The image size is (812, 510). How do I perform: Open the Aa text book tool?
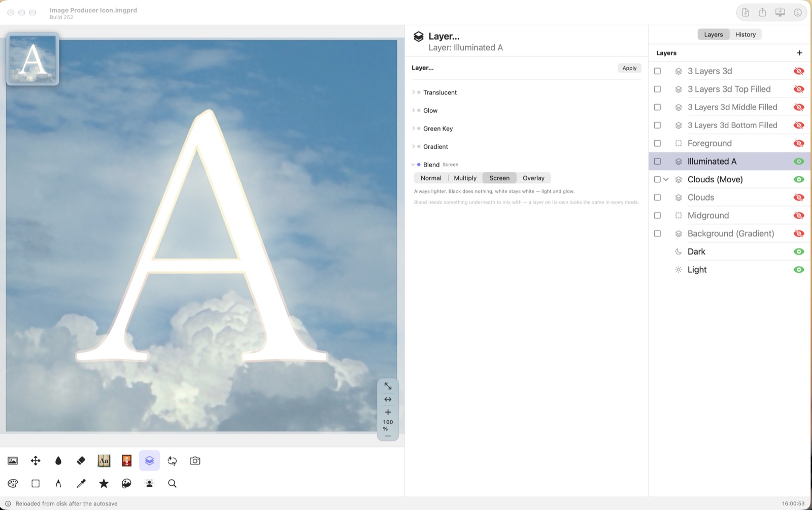pyautogui.click(x=104, y=461)
